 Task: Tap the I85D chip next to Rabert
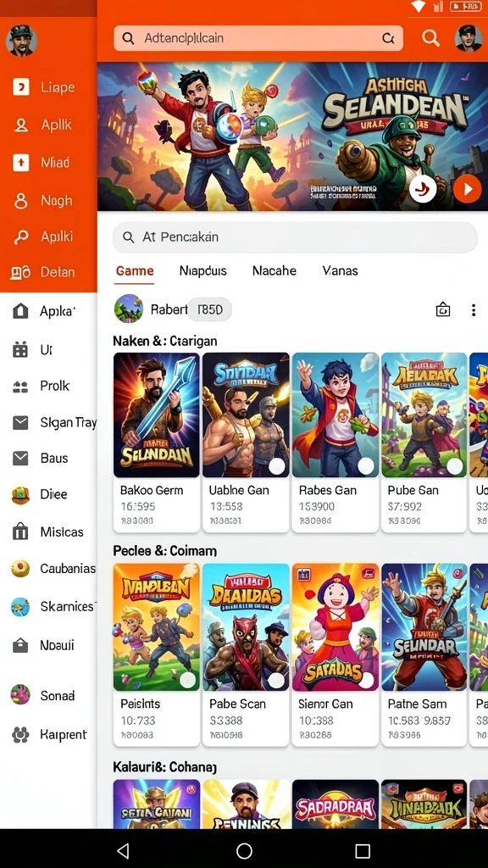pos(210,309)
